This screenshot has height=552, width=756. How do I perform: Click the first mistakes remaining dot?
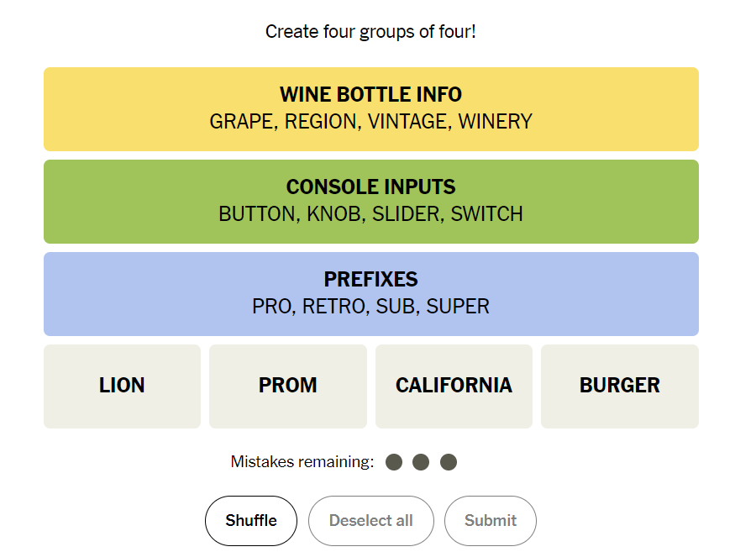pos(394,462)
